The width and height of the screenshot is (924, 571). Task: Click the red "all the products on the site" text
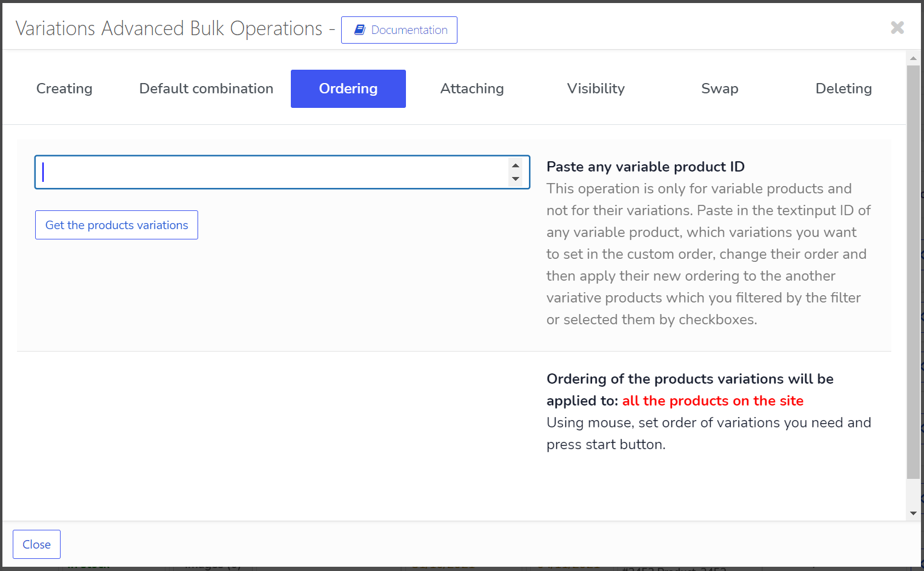click(713, 401)
